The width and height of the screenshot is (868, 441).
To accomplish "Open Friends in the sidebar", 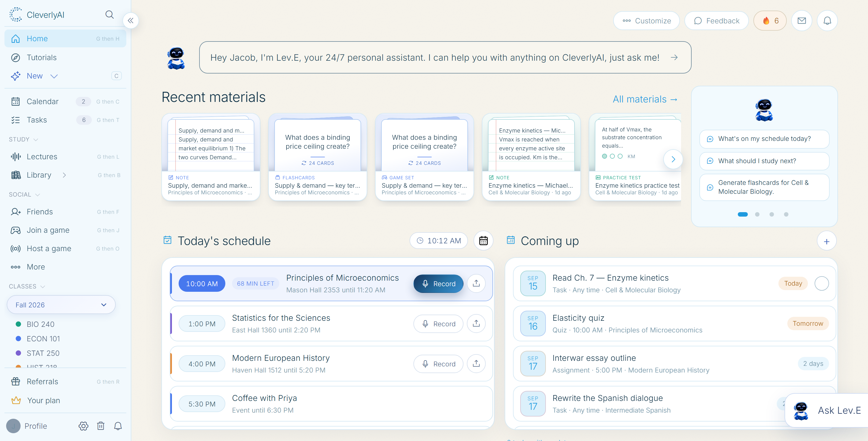I will coord(65,211).
